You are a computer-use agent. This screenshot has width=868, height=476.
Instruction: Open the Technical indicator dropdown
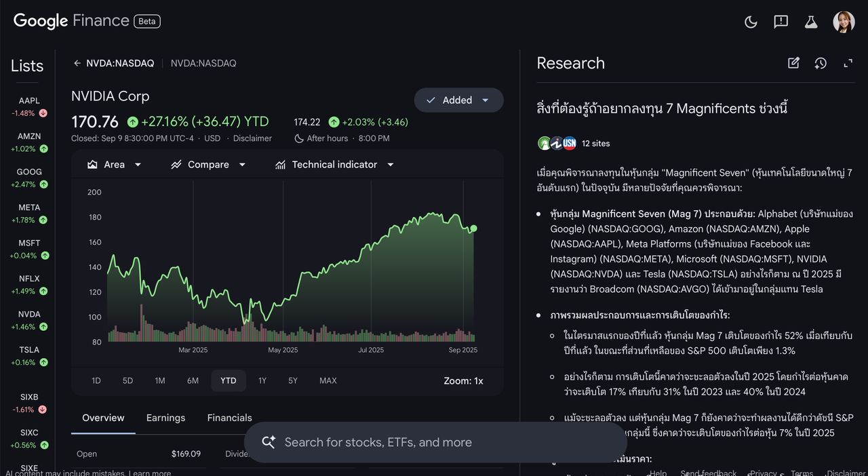(x=334, y=165)
